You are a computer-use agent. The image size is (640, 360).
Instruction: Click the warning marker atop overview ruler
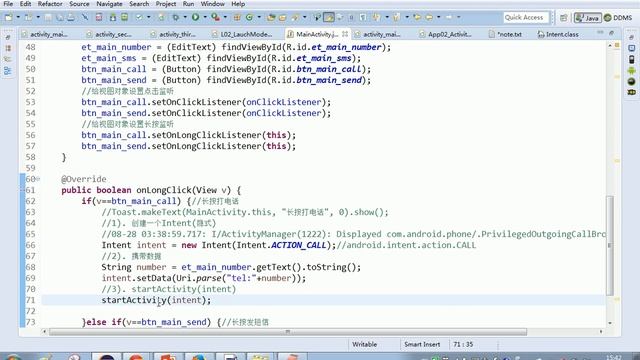point(617,45)
